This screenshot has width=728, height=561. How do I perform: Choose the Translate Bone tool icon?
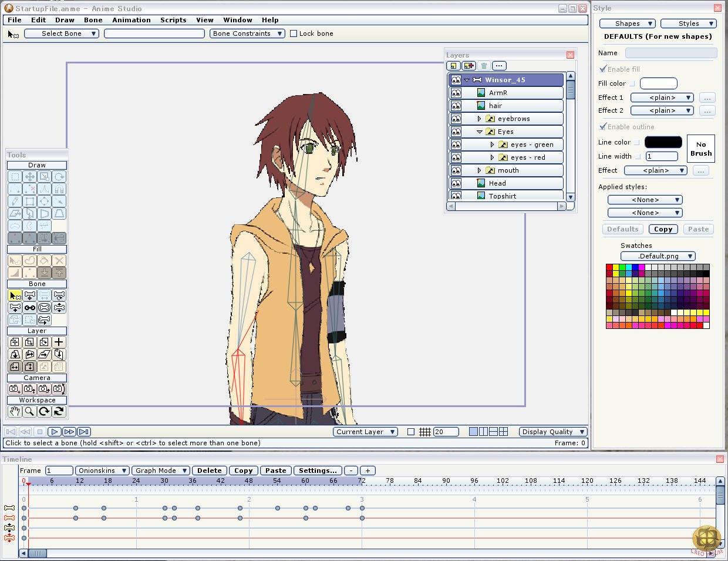point(29,295)
